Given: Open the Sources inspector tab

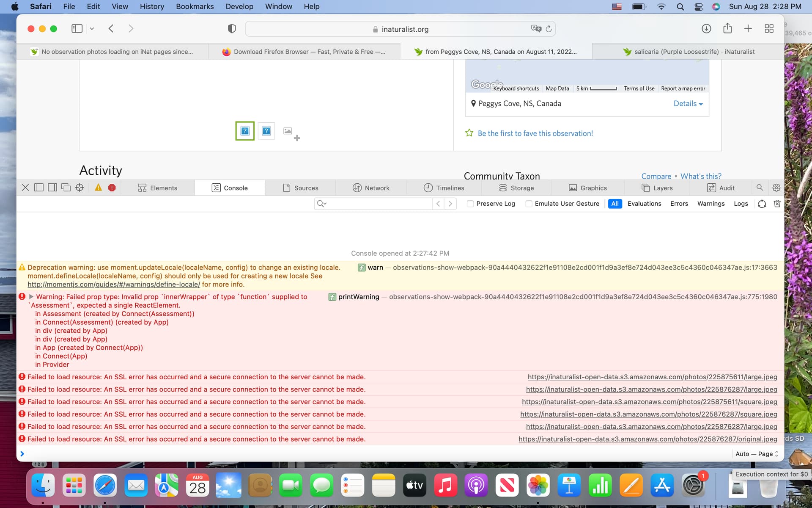Looking at the screenshot, I should click(300, 188).
